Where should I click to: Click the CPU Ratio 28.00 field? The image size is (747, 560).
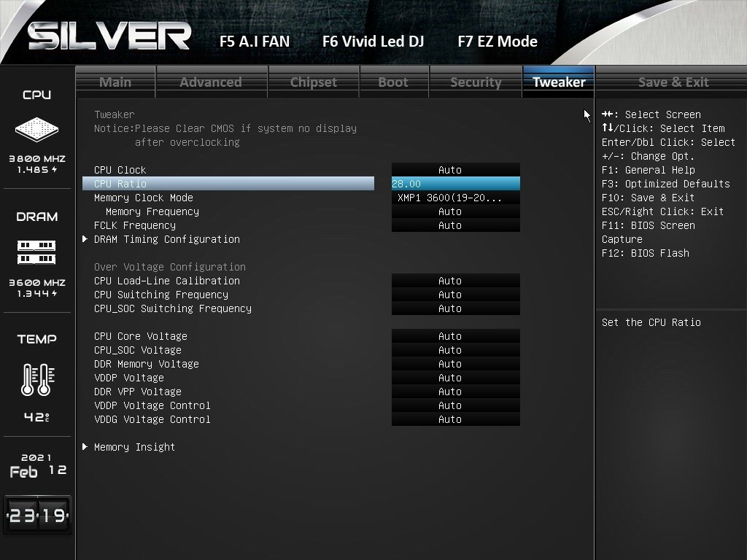(455, 184)
